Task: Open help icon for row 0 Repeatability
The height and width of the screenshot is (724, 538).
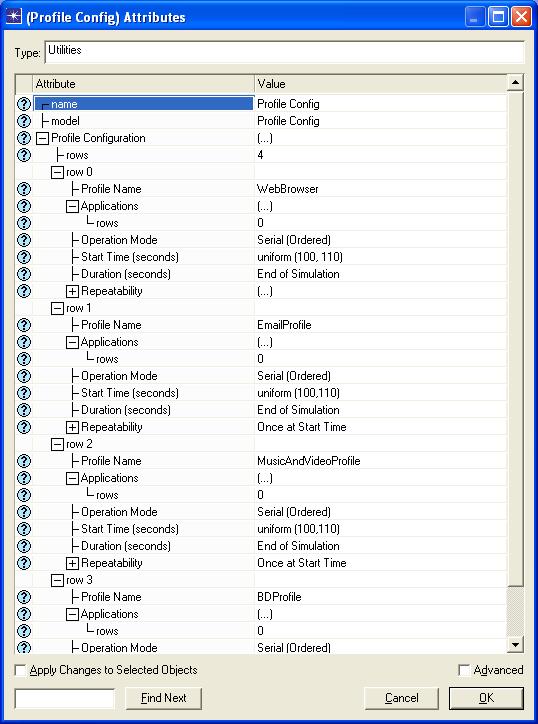Action: pyautogui.click(x=24, y=291)
